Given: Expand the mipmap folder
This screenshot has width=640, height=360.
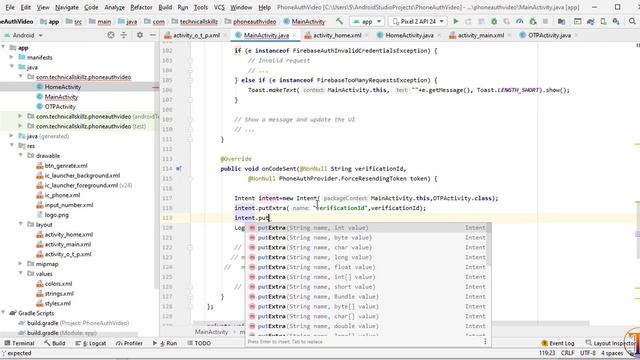Looking at the screenshot, I should (x=20, y=264).
